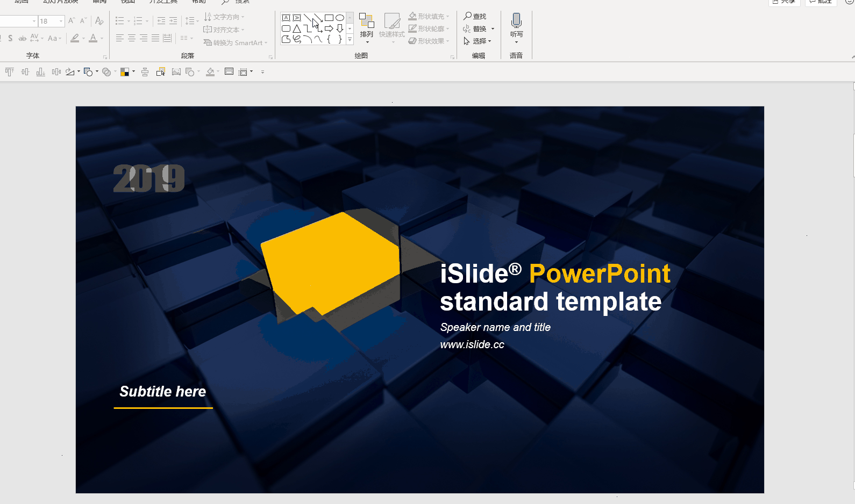
Task: Open the font size 18 combo box
Action: (x=51, y=21)
